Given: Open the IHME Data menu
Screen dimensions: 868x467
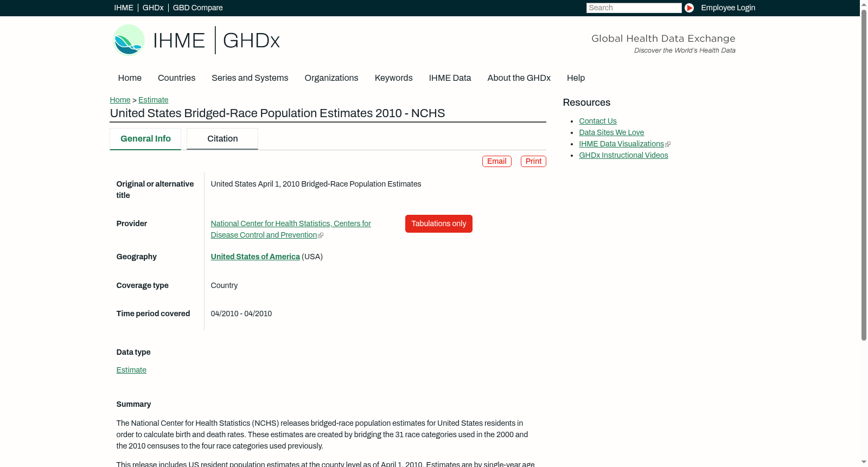Looking at the screenshot, I should coord(450,78).
